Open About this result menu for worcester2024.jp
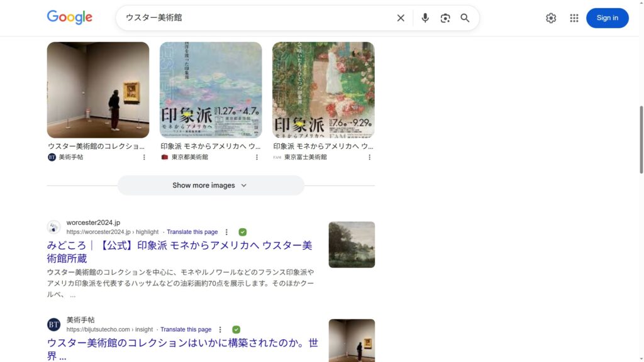The image size is (644, 362). [227, 232]
